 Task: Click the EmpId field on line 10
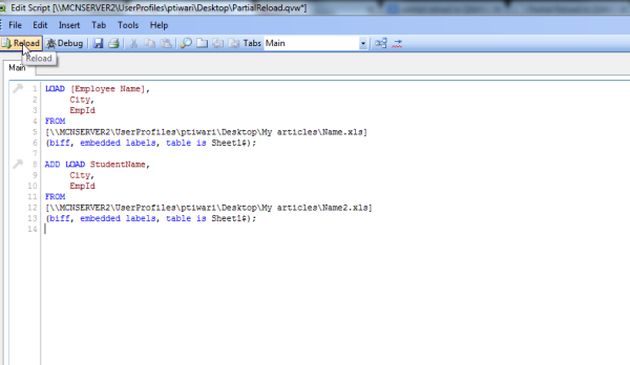coord(82,186)
